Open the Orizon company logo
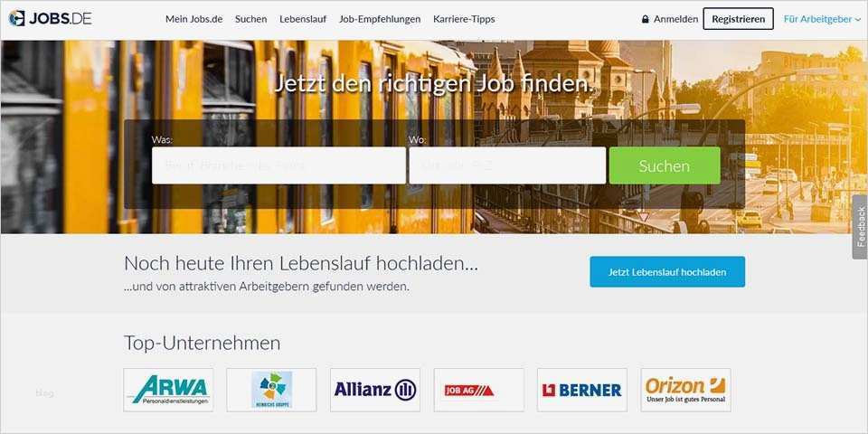The image size is (868, 434). coord(686,391)
